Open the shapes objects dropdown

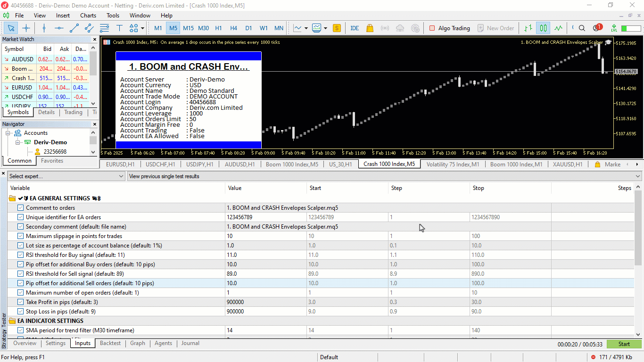(136, 28)
